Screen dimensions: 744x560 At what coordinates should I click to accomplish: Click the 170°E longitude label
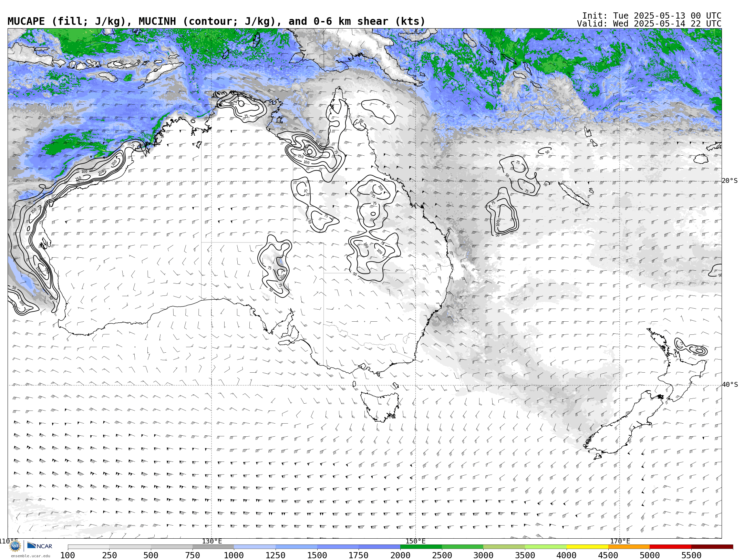pyautogui.click(x=620, y=541)
